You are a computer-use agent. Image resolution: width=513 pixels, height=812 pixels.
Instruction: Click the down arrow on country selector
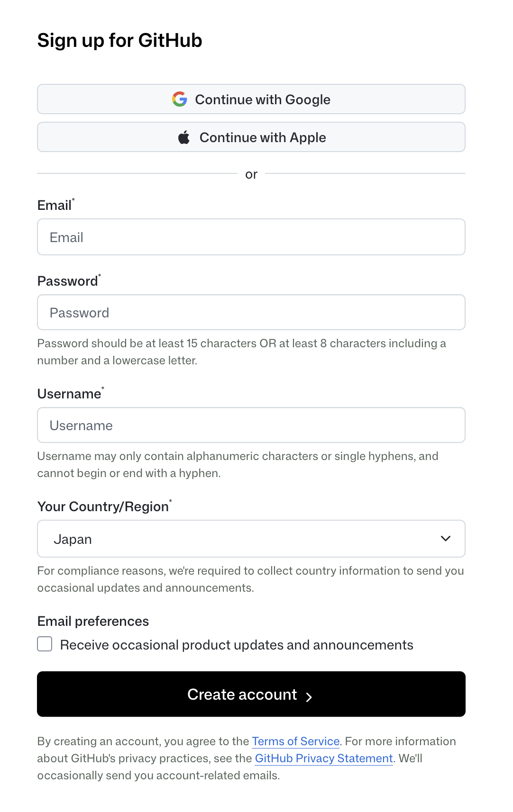445,539
